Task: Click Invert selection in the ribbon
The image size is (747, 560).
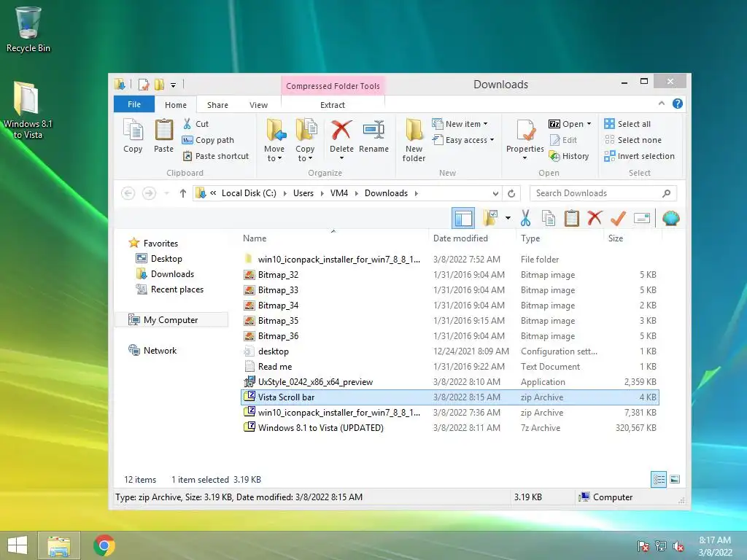Action: [x=639, y=156]
